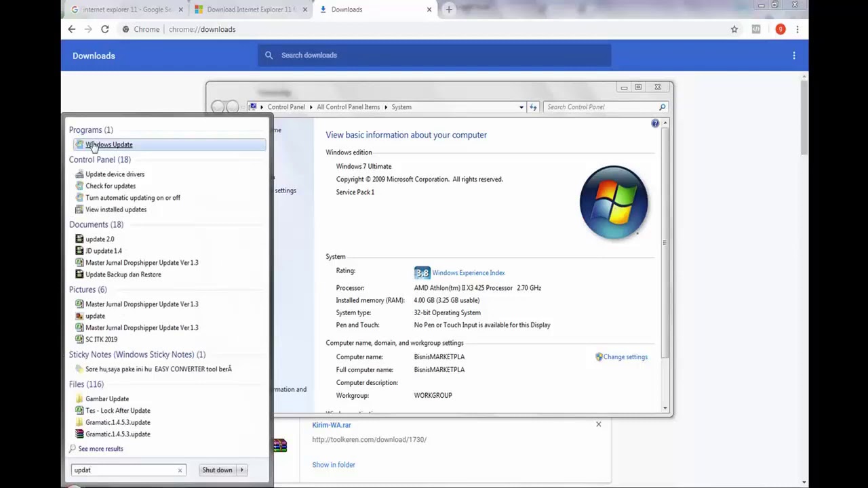The width and height of the screenshot is (868, 488).
Task: Open Windows Experience Index link
Action: [x=469, y=273]
